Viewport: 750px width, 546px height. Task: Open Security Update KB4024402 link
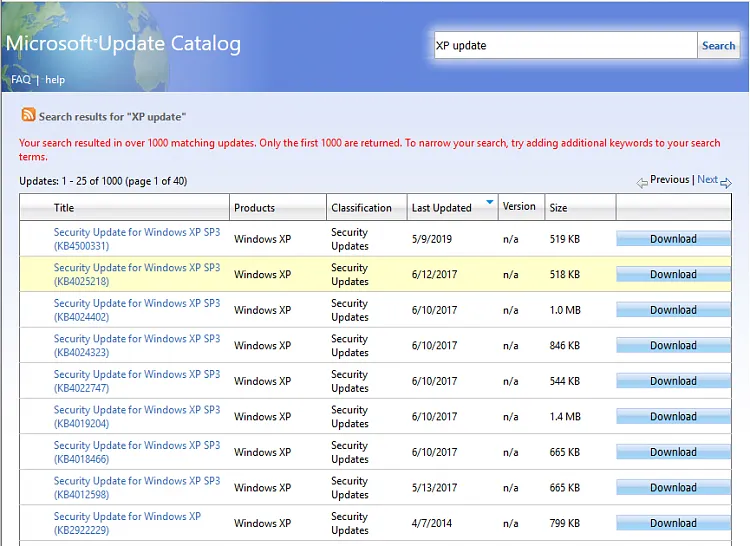pos(137,310)
